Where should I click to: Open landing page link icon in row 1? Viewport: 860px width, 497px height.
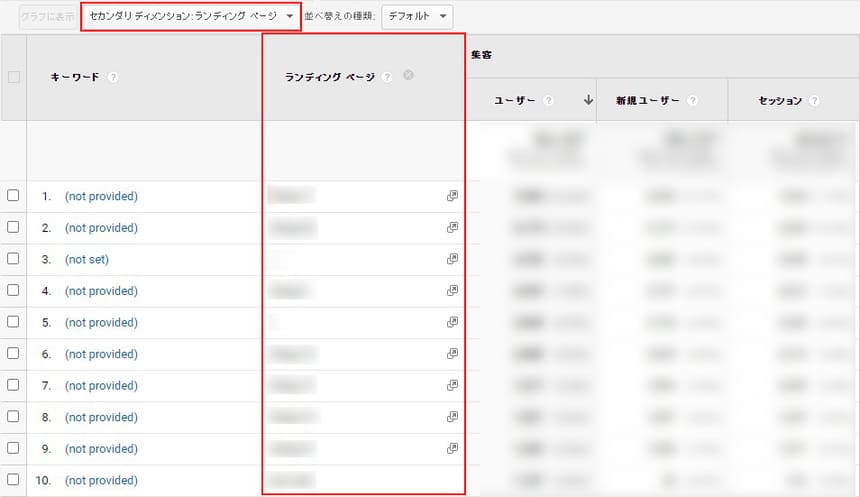tap(452, 197)
